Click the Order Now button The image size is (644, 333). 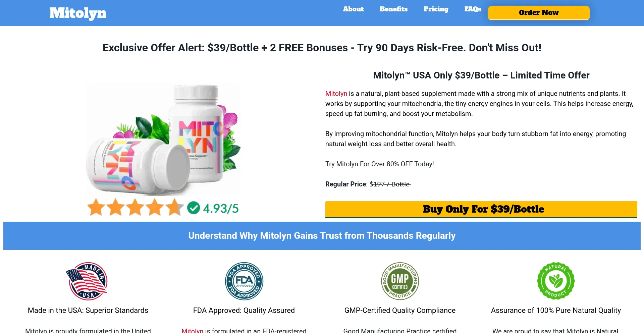539,13
